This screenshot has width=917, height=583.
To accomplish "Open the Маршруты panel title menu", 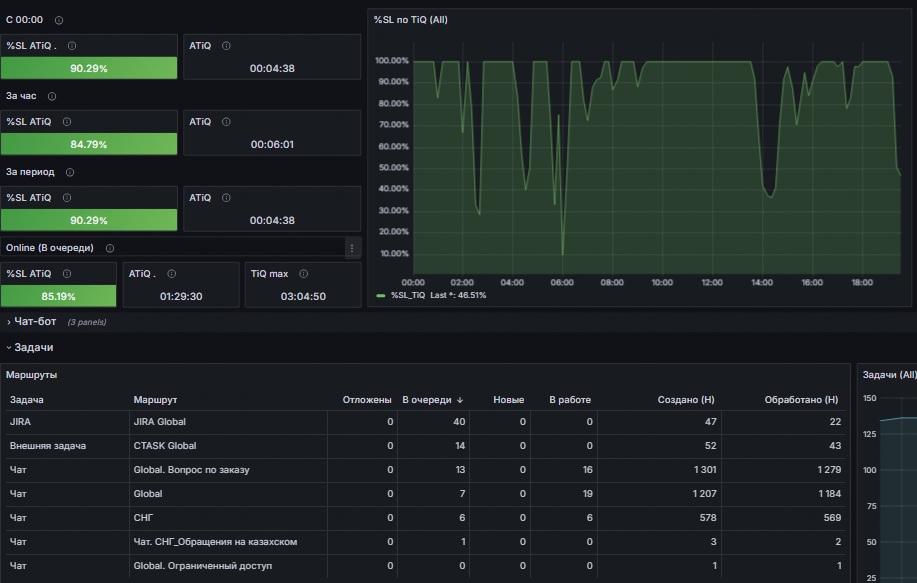I will pyautogui.click(x=32, y=375).
